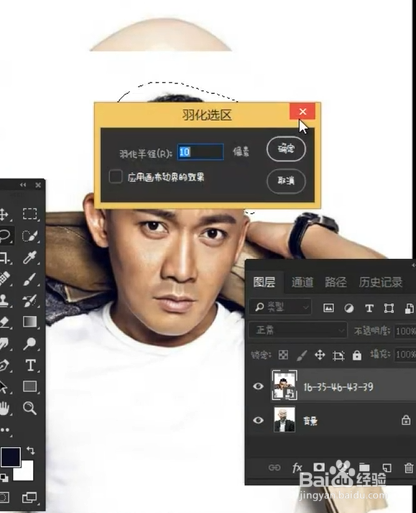This screenshot has width=416, height=513.
Task: Open layer style fx menu
Action: pos(297,468)
